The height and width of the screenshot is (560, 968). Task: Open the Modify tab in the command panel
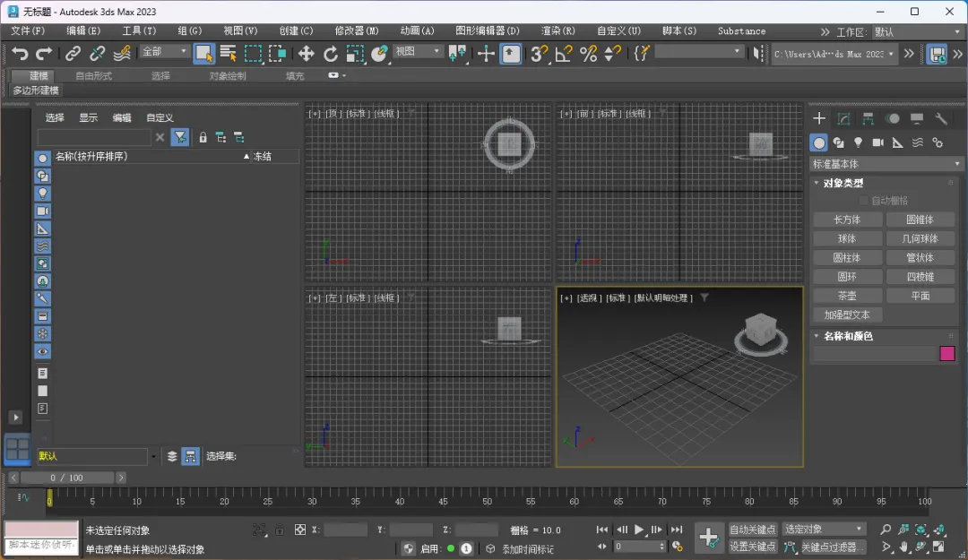pos(843,118)
